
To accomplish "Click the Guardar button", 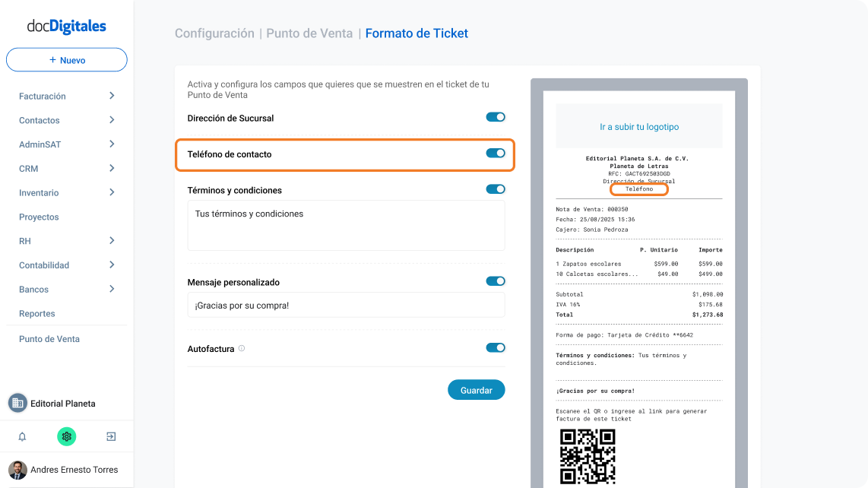I will [x=476, y=390].
